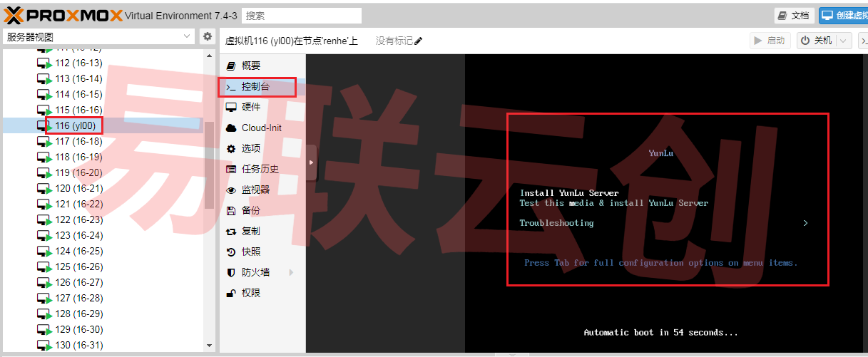
Task: Select VM 115 (16-16) in tree
Action: coord(78,110)
